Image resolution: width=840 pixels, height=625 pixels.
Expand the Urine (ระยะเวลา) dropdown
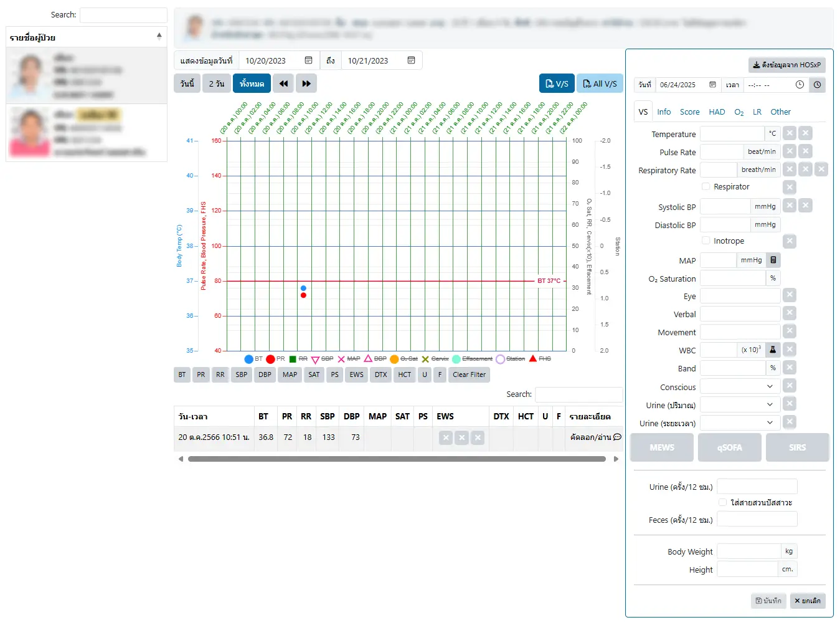pyautogui.click(x=740, y=422)
